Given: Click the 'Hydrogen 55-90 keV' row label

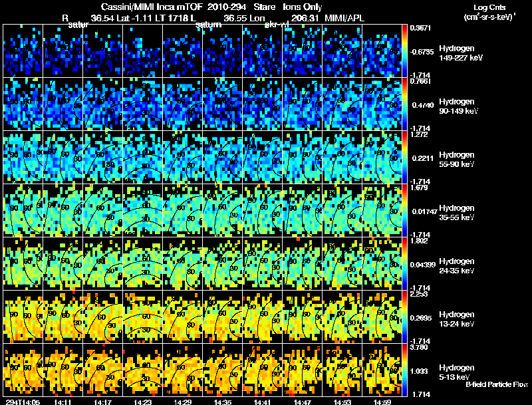Looking at the screenshot, I should point(457,160).
